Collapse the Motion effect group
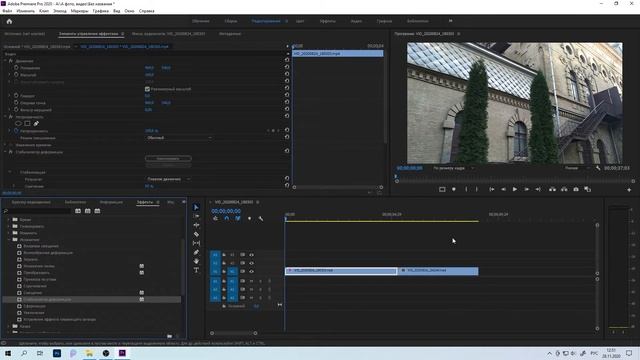The width and height of the screenshot is (640, 360). pos(6,61)
